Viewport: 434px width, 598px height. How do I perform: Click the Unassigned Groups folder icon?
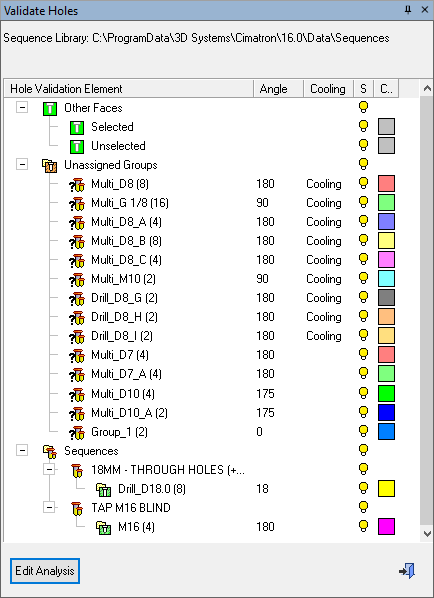click(50, 166)
